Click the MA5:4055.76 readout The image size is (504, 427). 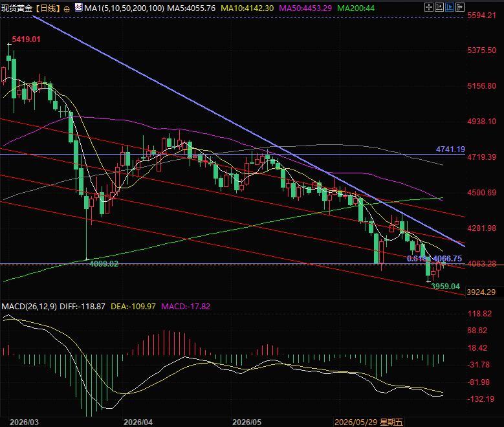coord(192,8)
